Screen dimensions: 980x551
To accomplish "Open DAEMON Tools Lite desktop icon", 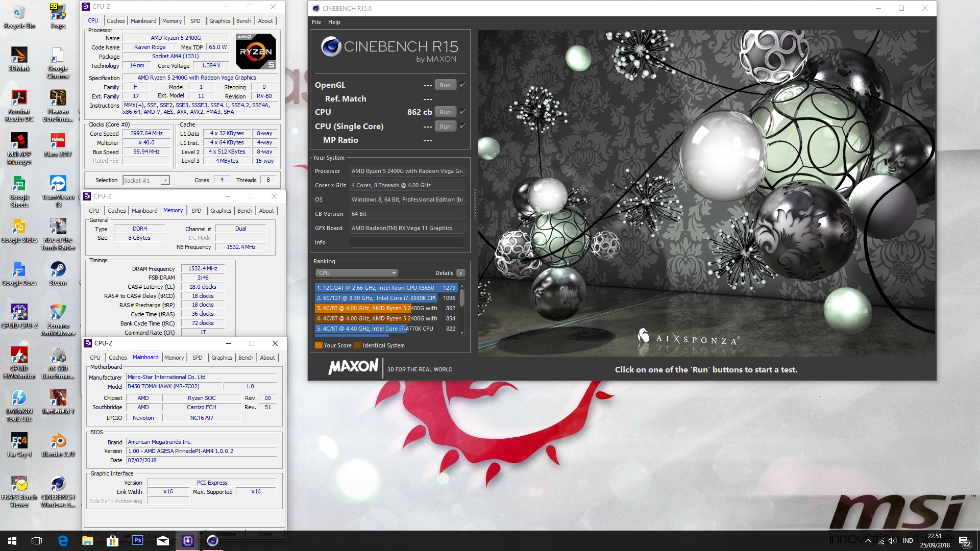I will (x=19, y=406).
